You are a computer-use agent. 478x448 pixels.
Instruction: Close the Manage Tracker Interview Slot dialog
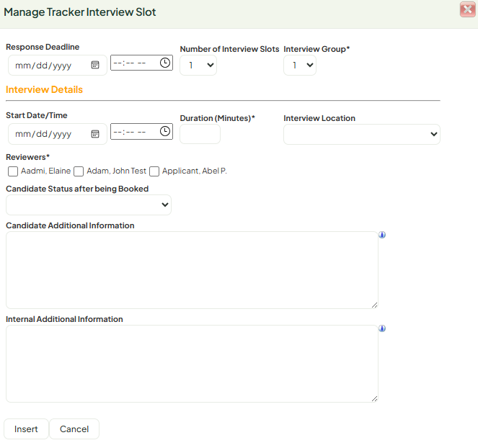468,9
